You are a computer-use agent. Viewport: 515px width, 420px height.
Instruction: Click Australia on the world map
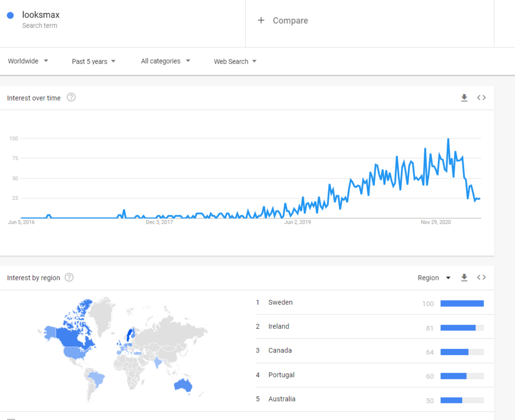click(182, 385)
